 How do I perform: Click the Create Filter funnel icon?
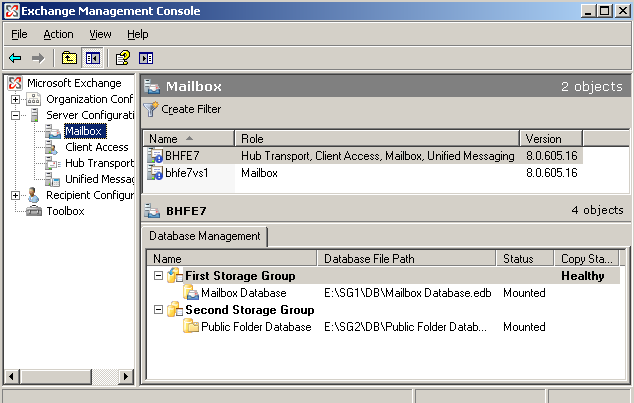(x=151, y=109)
